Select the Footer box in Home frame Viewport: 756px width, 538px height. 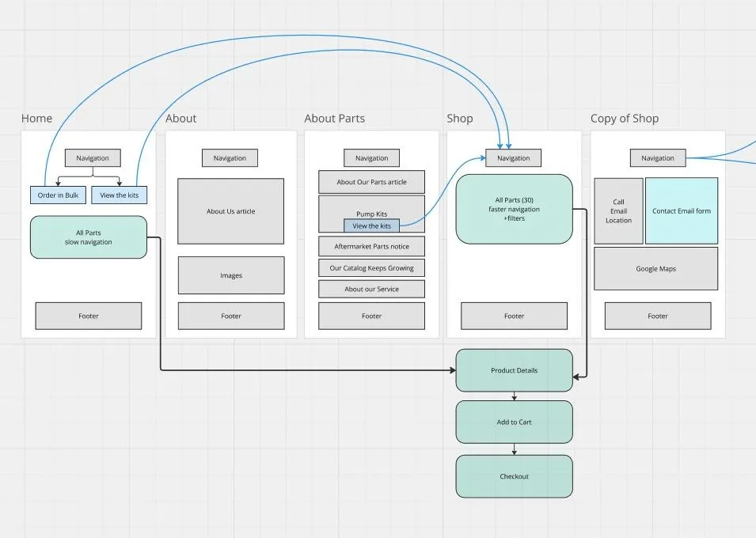coord(88,316)
